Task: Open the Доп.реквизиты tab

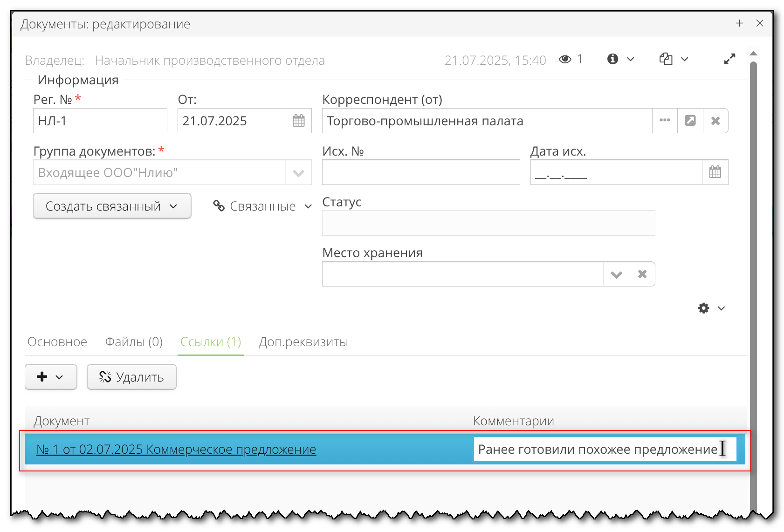Action: [x=303, y=342]
